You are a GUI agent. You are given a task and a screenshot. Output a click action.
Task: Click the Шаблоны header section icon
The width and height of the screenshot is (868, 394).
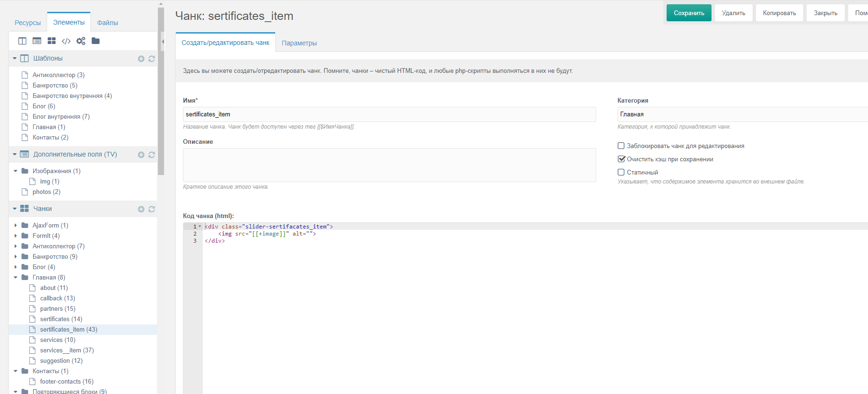click(25, 58)
